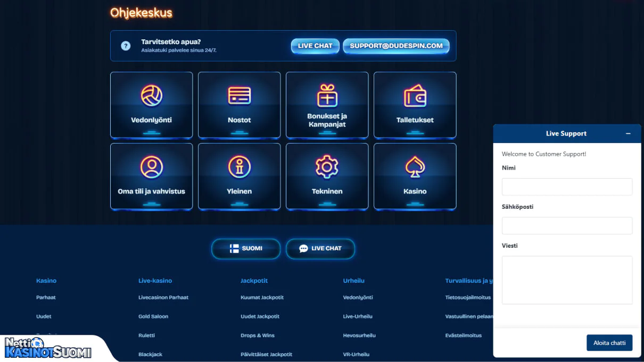Viewport: 644px width, 362px height.
Task: Select the Viesti message text area
Action: (567, 280)
